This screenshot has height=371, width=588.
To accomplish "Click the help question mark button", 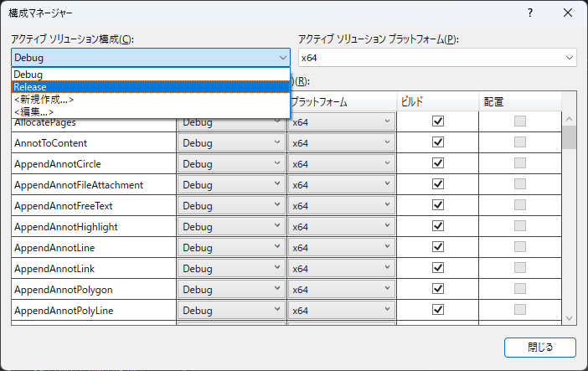I will click(530, 13).
